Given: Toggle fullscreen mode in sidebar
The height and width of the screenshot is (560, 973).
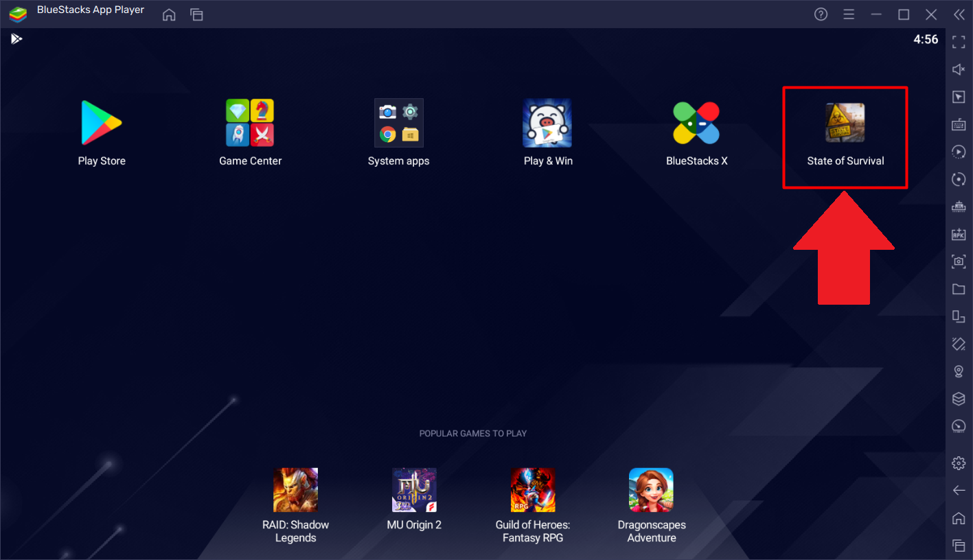Looking at the screenshot, I should (959, 42).
